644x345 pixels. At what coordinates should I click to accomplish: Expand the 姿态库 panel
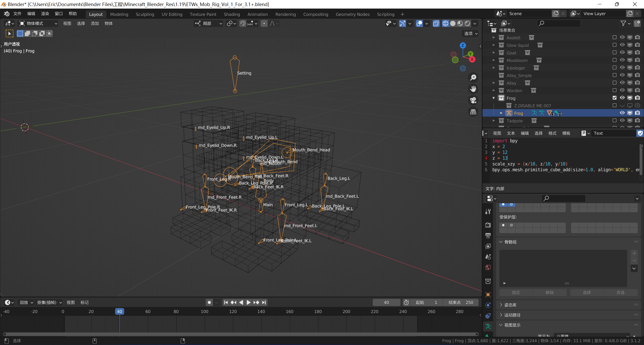(x=510, y=305)
